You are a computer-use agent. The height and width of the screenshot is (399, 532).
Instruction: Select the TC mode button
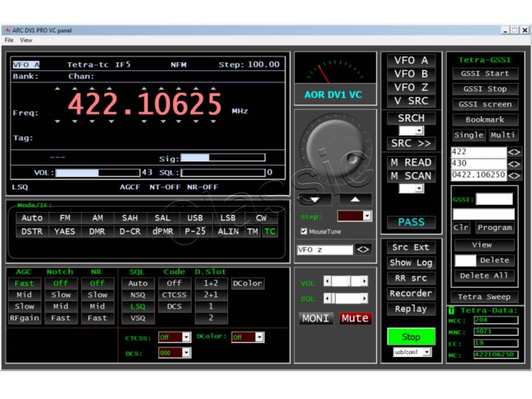pyautogui.click(x=270, y=232)
